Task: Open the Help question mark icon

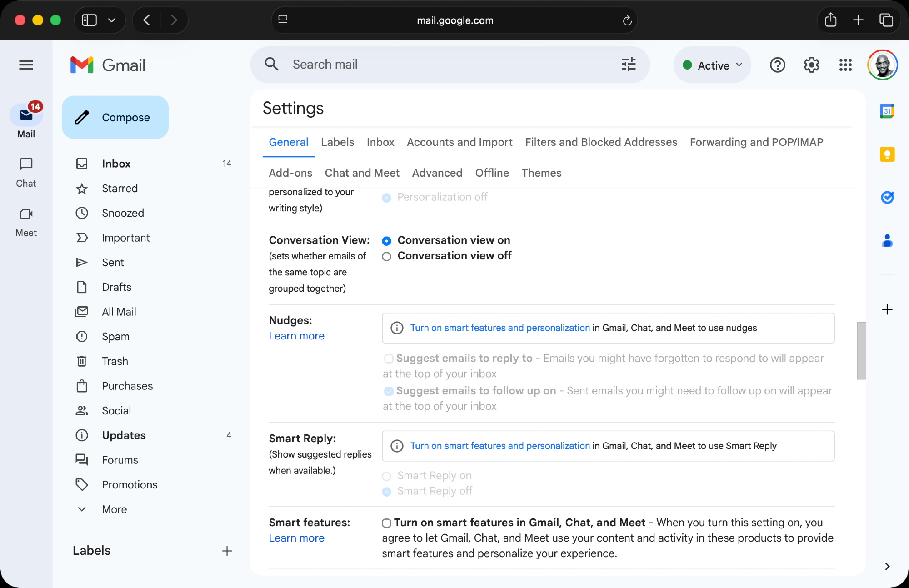Action: 777,65
